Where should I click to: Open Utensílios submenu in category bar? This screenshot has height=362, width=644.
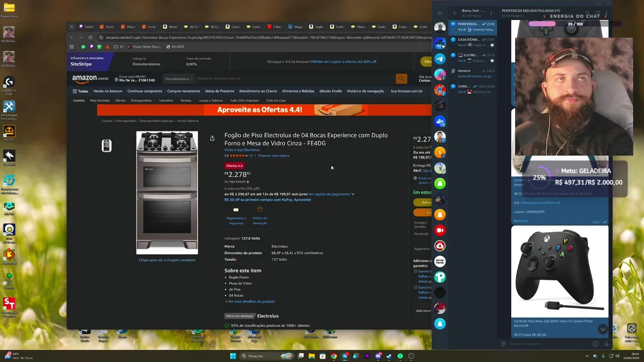click(x=166, y=101)
